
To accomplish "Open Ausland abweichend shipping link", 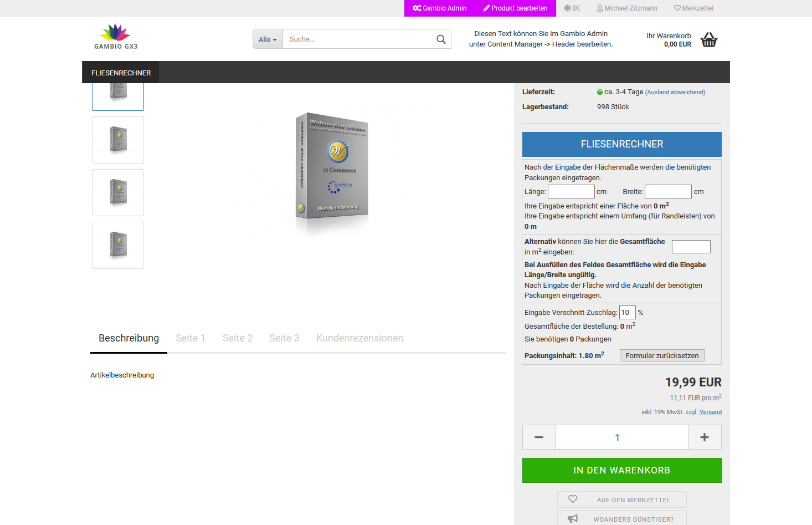I will pos(675,92).
